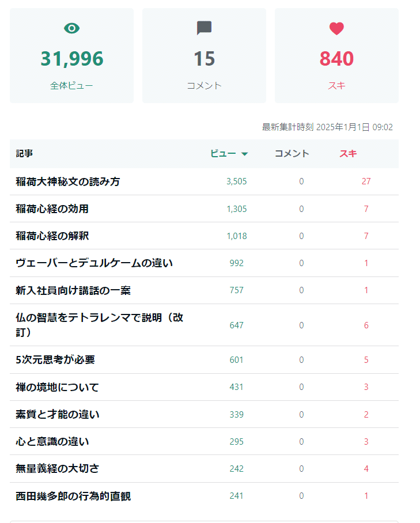Open article 心と意識の違い
The height and width of the screenshot is (523, 420).
click(52, 442)
